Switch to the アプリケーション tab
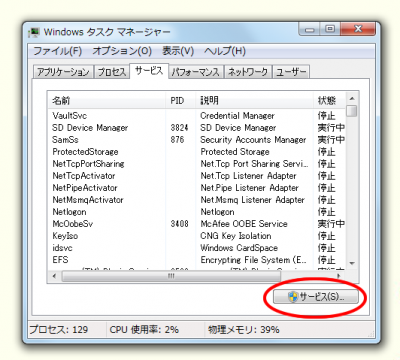 tap(63, 72)
